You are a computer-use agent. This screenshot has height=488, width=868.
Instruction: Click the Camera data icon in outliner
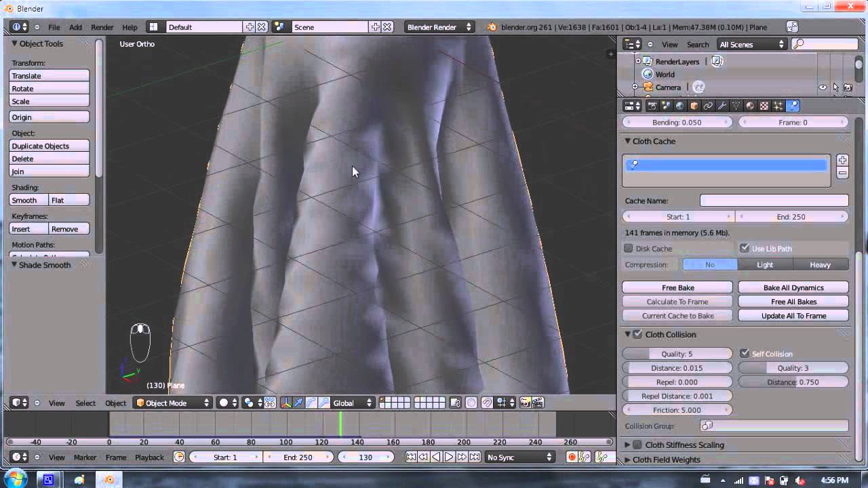point(698,87)
